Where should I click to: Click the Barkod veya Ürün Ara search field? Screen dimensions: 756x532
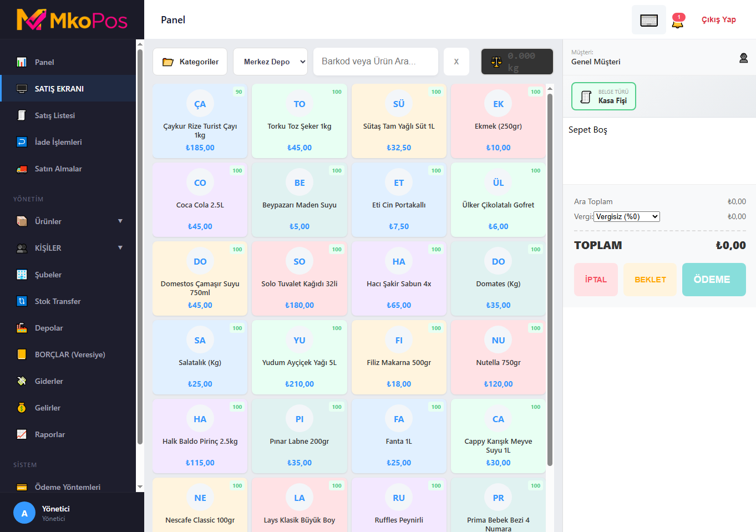375,61
